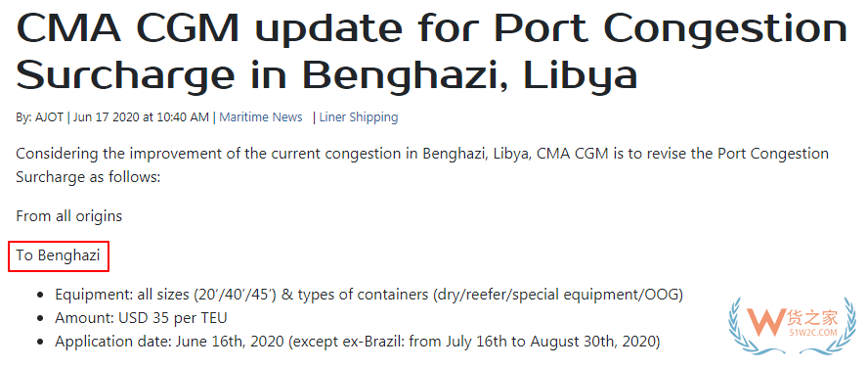
Task: Click the Application date: June 16th bullet text
Action: (x=357, y=342)
